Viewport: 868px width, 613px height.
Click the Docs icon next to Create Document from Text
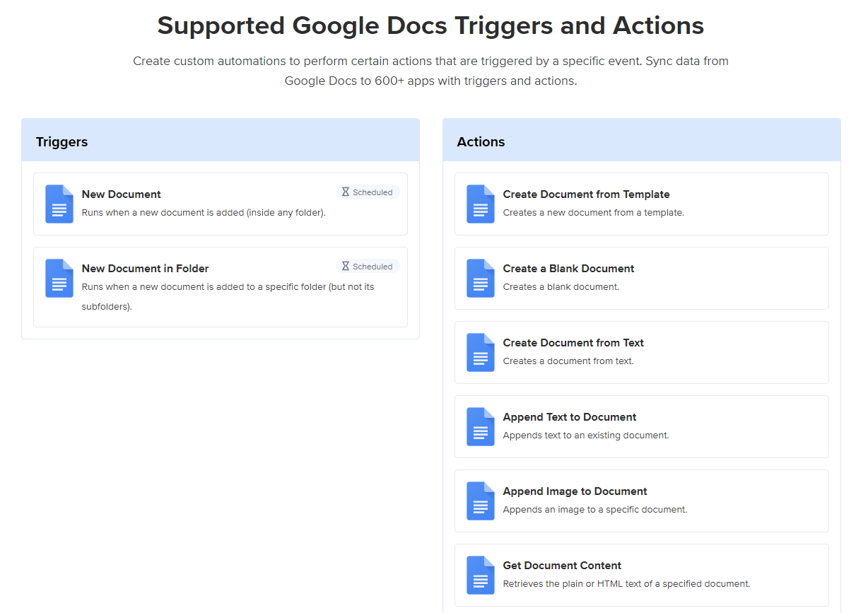[480, 352]
